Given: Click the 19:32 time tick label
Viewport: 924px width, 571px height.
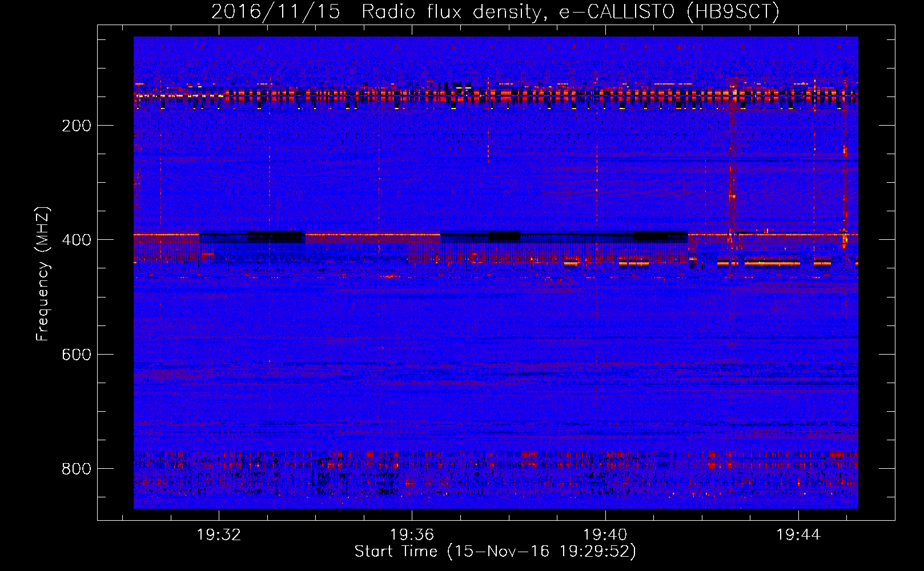Looking at the screenshot, I should click(x=219, y=535).
